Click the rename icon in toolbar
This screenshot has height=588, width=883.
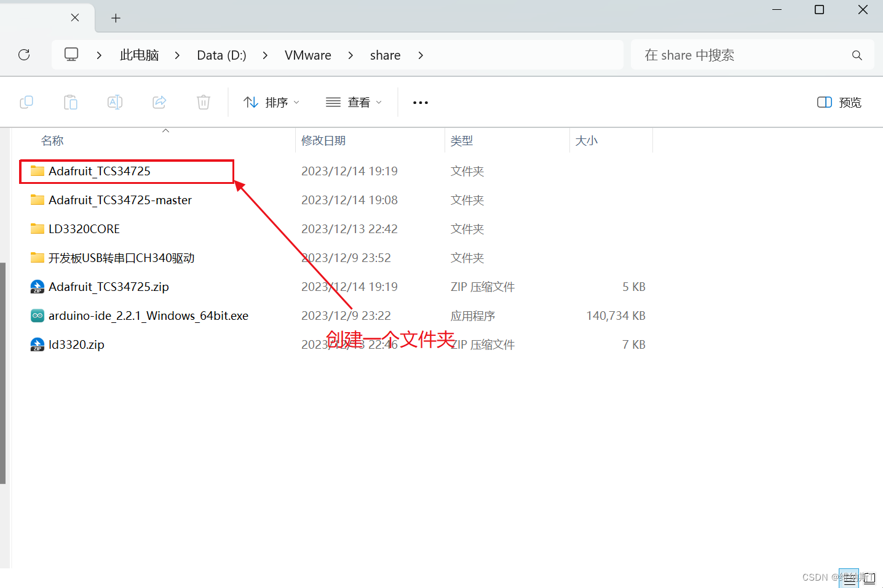pyautogui.click(x=115, y=102)
